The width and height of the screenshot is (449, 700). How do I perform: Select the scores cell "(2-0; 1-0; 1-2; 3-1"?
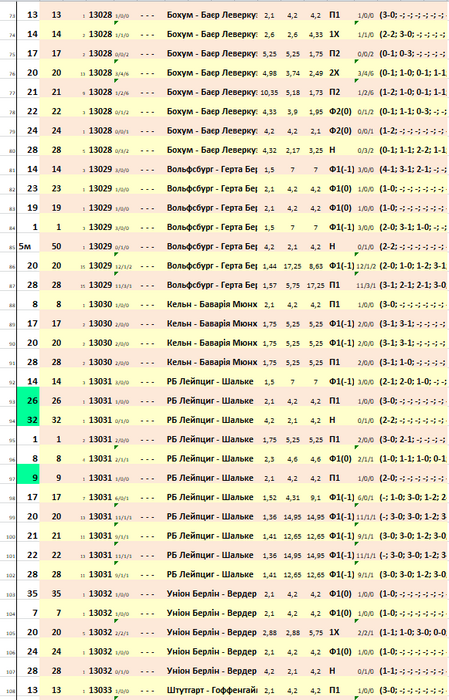413,266
